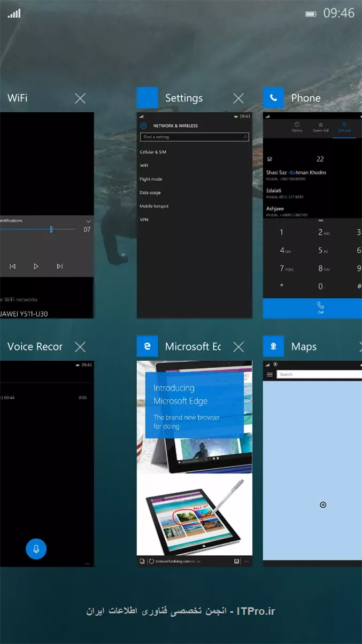
Task: Open the Voice Recorder app preview
Action: pyautogui.click(x=47, y=464)
